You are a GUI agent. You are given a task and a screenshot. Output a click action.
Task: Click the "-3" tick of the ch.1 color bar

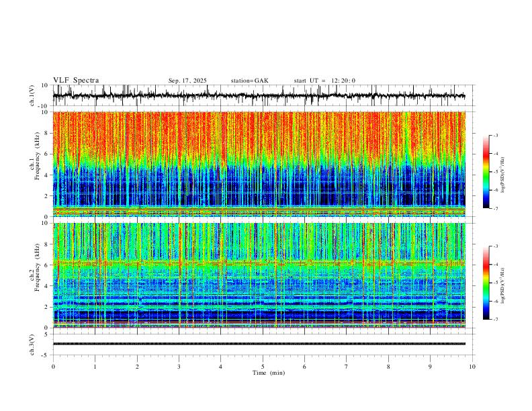[496, 135]
